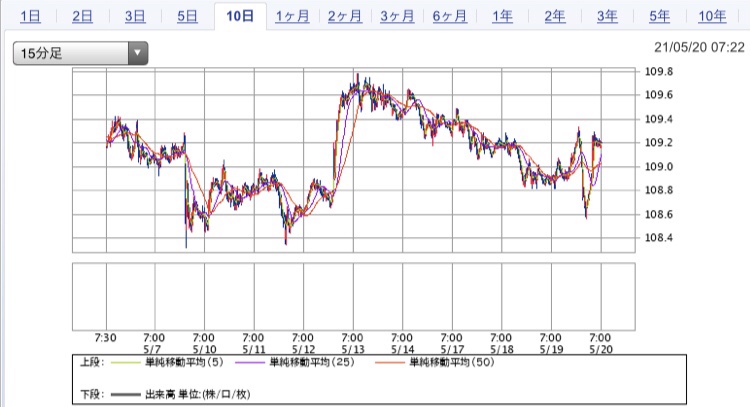Image resolution: width=750 pixels, height=407 pixels.
Task: Open the 15分足 interval dropdown
Action: 80,53
